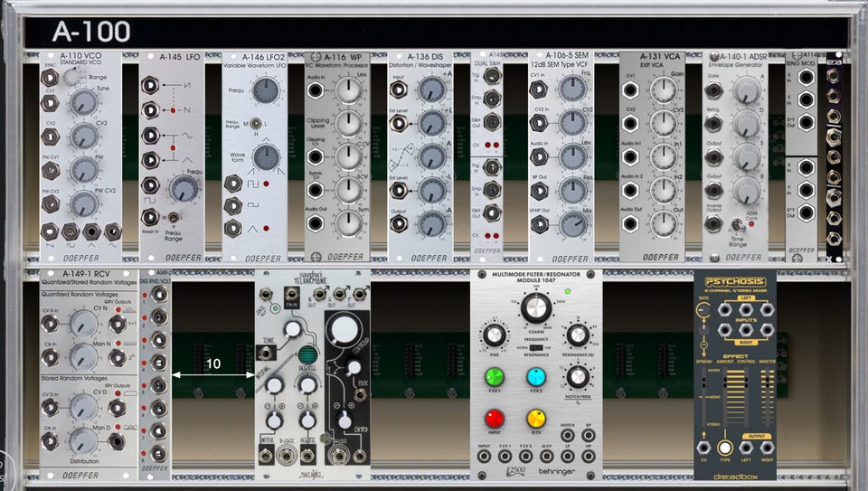Click output jack 1 on Dig. Rnd. Volt module
This screenshot has width=868, height=491.
pos(159,294)
